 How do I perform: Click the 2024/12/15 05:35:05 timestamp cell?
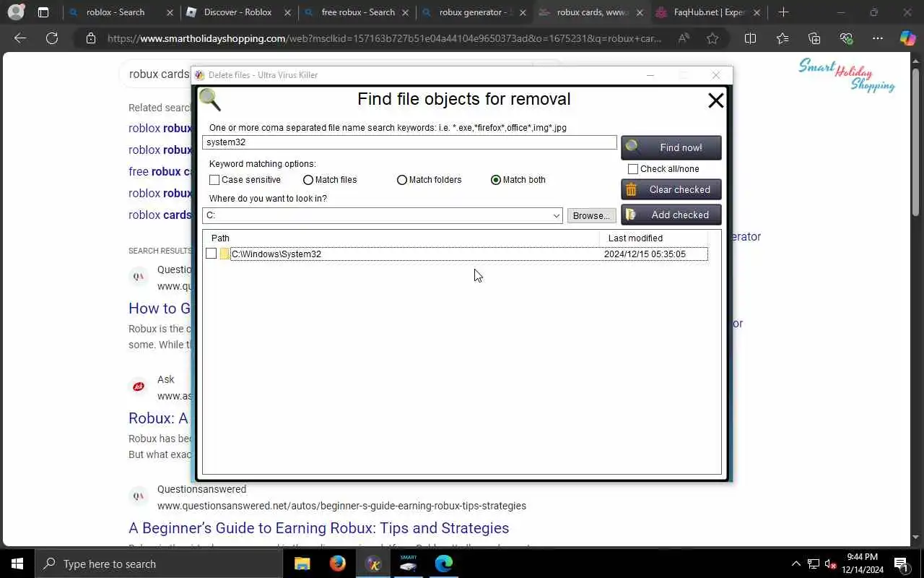[645, 254]
